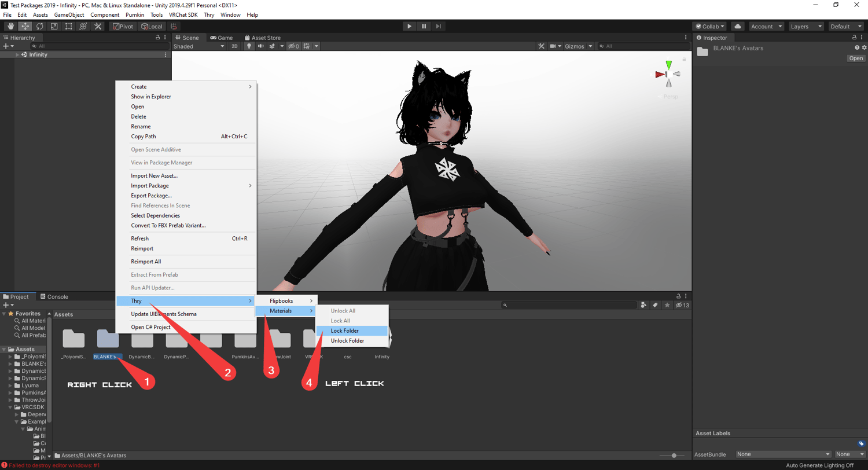Open component editor tools in Scene toolbar

click(541, 46)
